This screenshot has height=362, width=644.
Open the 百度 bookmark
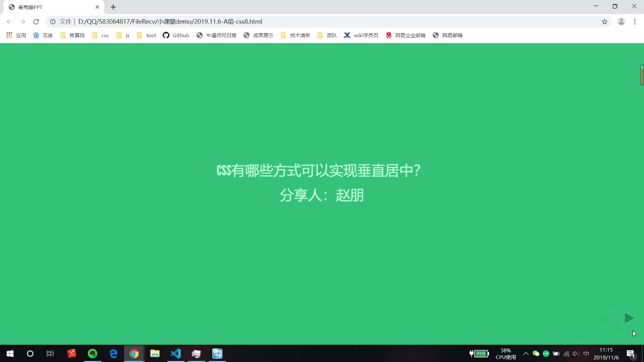(43, 35)
